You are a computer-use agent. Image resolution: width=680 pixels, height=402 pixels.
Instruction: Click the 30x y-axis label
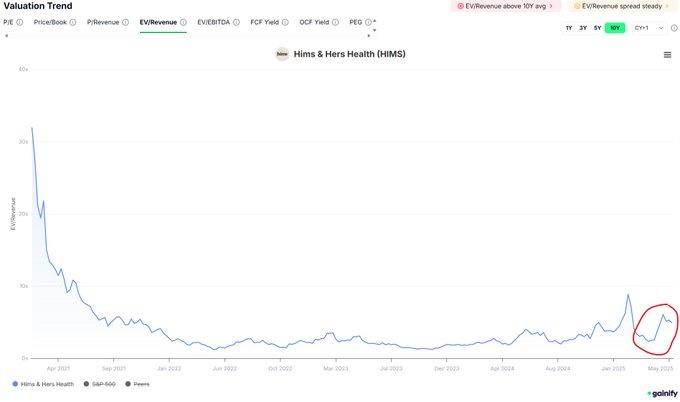click(23, 142)
